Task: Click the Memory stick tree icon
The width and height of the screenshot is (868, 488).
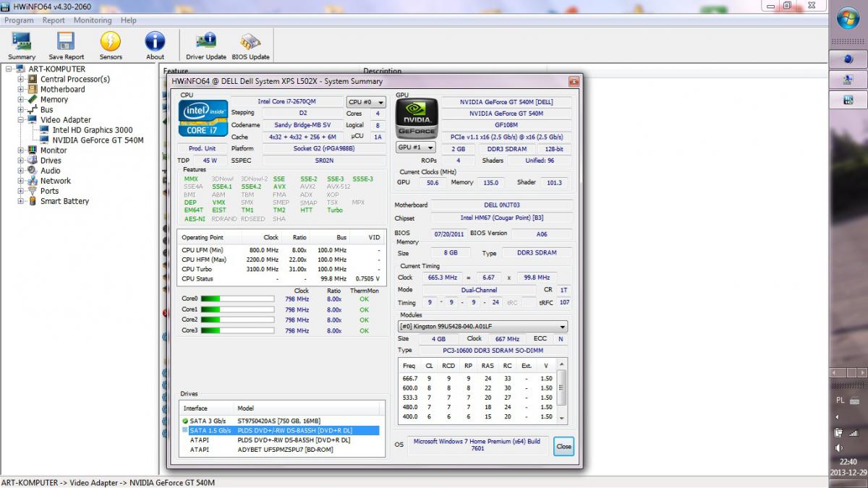Action: (33, 100)
